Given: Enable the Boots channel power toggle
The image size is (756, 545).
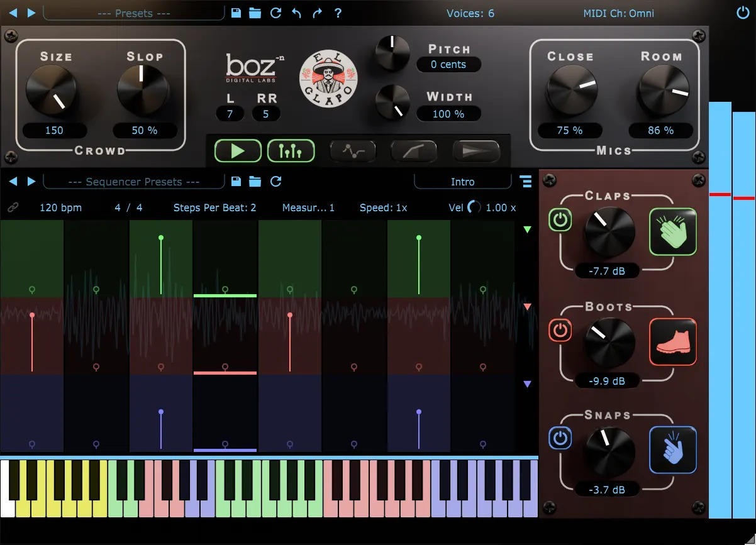Looking at the screenshot, I should (560, 331).
